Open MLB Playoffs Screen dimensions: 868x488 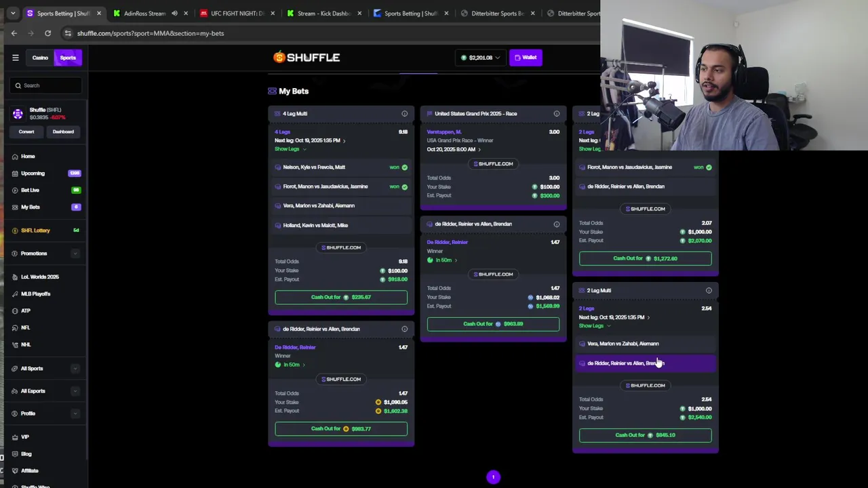pyautogui.click(x=35, y=294)
